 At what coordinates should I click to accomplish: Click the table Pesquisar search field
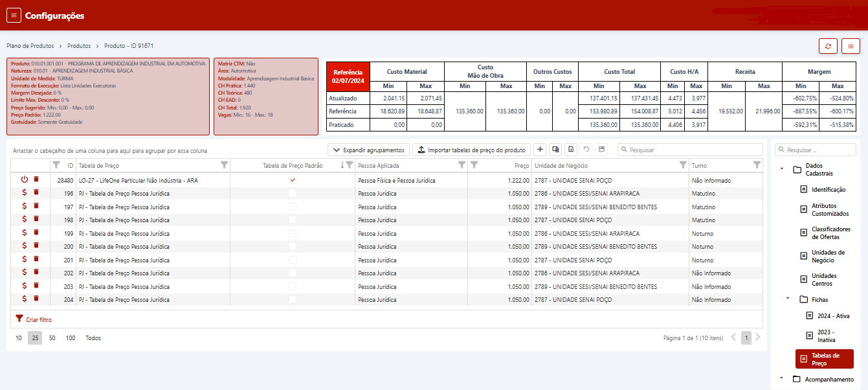coord(689,150)
